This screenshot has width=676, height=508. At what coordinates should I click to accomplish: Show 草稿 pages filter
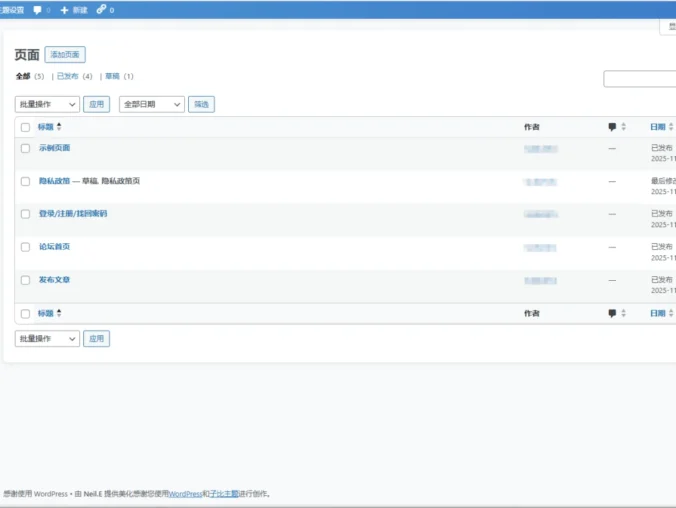(113, 76)
